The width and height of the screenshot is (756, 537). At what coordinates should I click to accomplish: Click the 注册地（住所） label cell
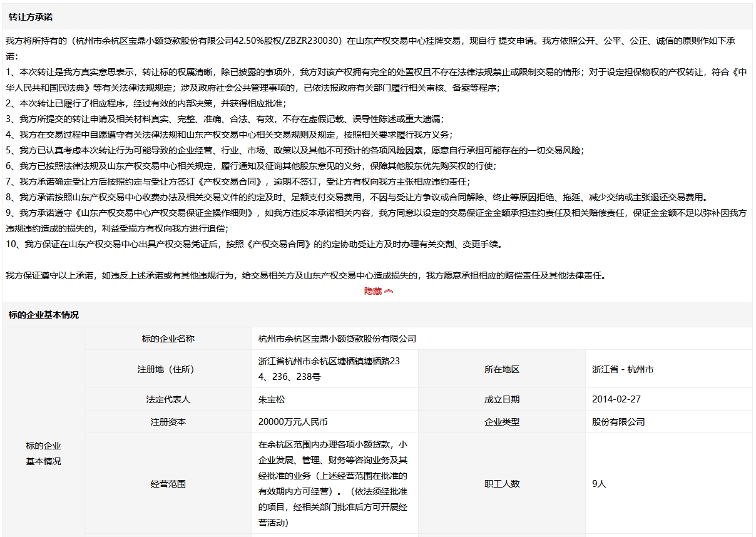coord(168,369)
